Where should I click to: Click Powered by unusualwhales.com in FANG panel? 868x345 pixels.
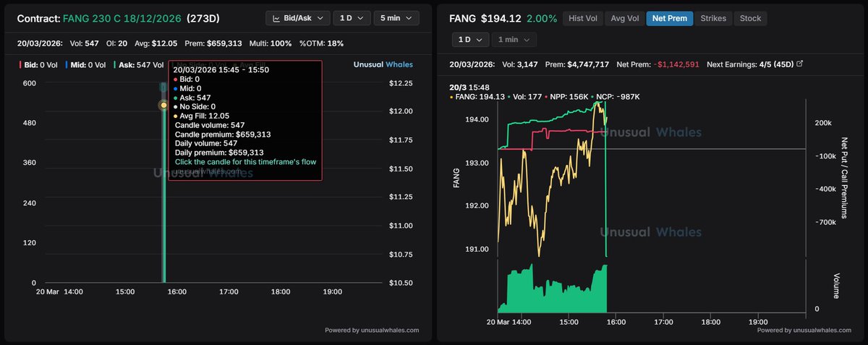click(x=805, y=330)
